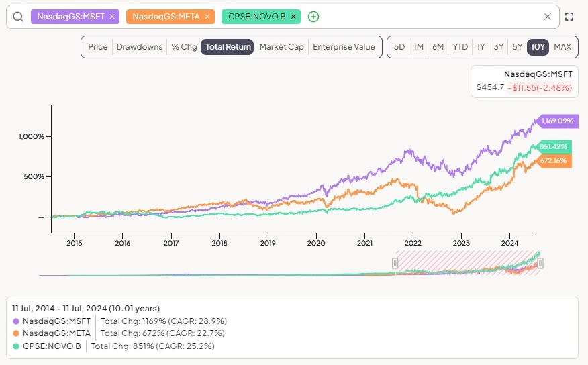Set time range to 3Y
588x365 pixels.
[498, 47]
